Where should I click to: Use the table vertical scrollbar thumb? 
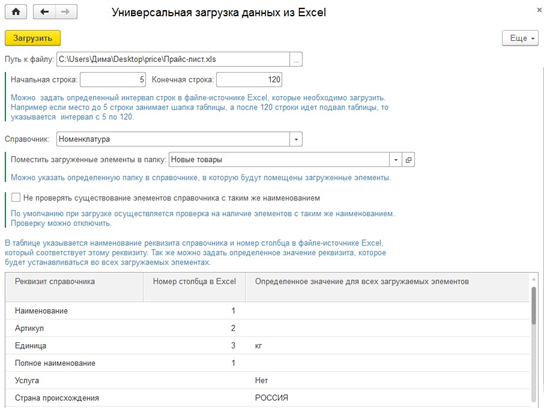(534, 306)
